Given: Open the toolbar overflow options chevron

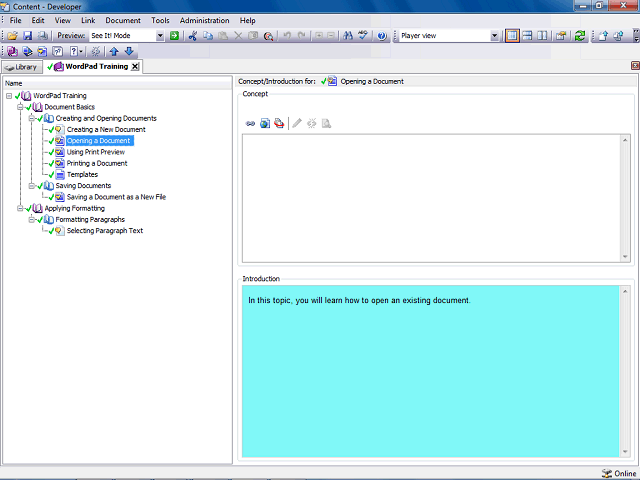Looking at the screenshot, I should pyautogui.click(x=636, y=36).
